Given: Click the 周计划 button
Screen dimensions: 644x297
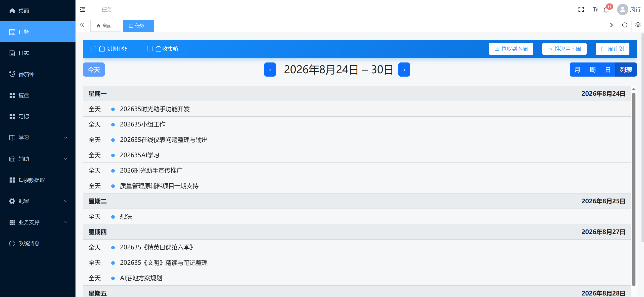Looking at the screenshot, I should click(612, 49).
